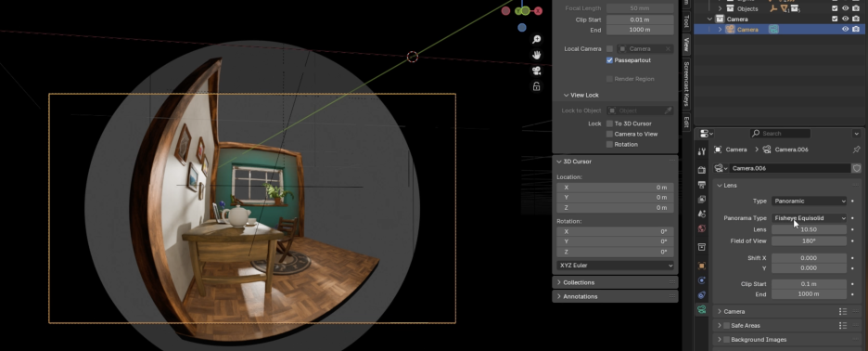Toggle the Local Camera checkbox
Image resolution: width=868 pixels, height=351 pixels.
click(x=609, y=49)
